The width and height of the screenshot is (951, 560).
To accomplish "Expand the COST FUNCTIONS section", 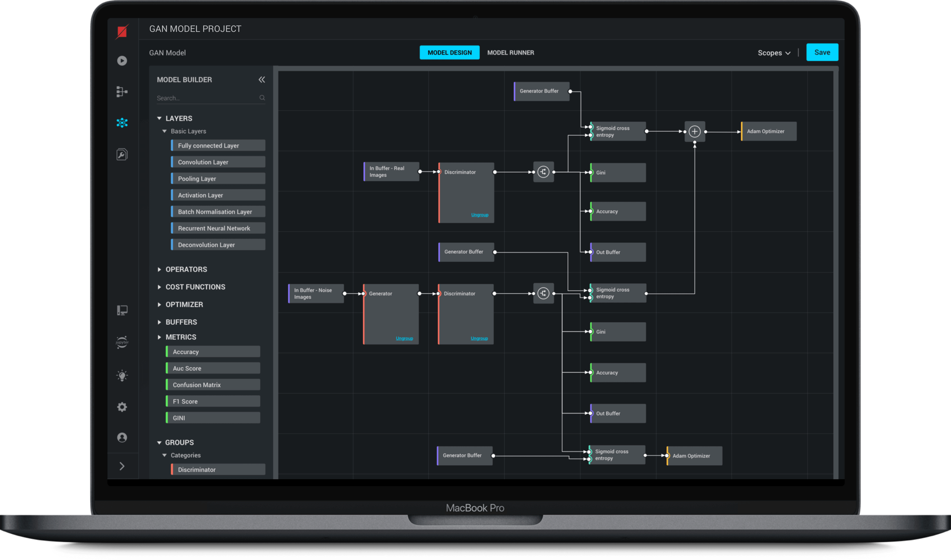I will (x=159, y=287).
